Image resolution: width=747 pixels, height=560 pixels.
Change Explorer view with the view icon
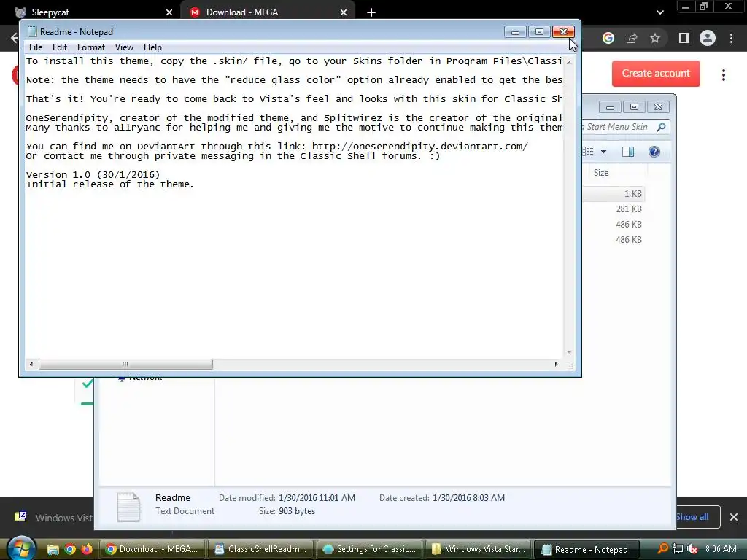[x=589, y=152]
